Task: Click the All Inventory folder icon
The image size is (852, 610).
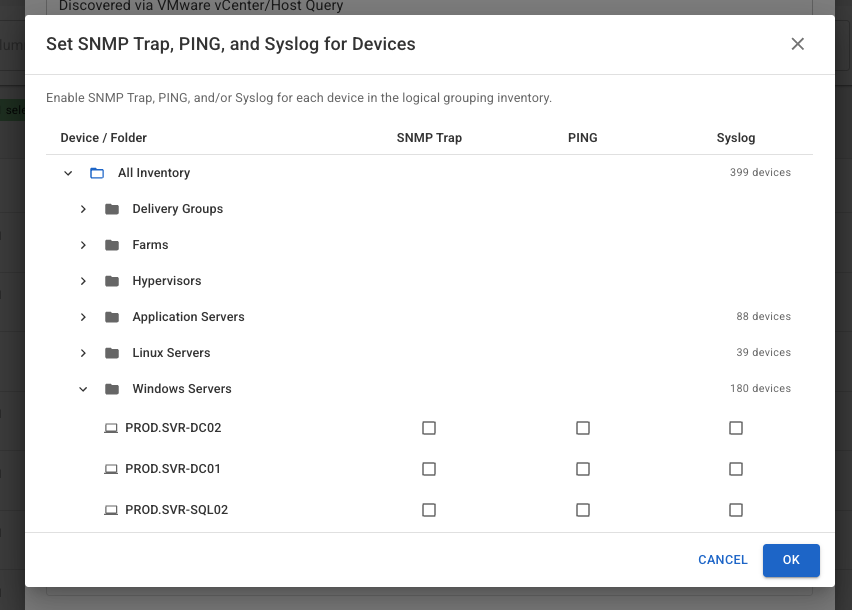Action: [97, 173]
